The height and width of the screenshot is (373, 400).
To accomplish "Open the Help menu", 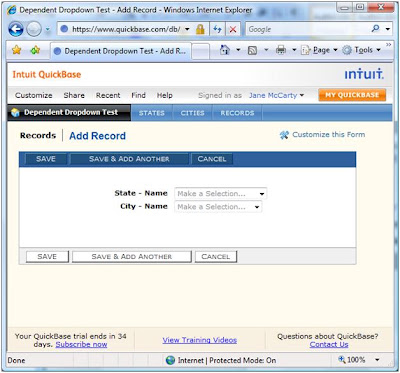I will (x=165, y=95).
